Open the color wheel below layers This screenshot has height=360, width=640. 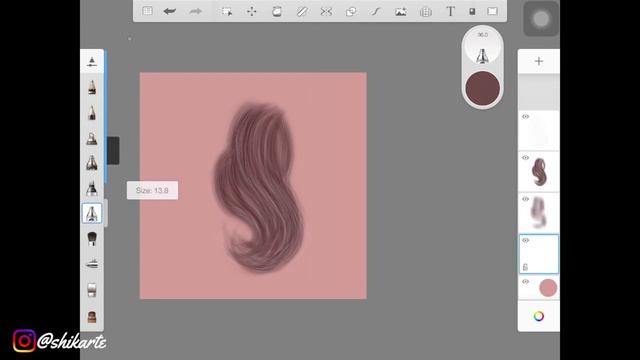click(x=539, y=316)
